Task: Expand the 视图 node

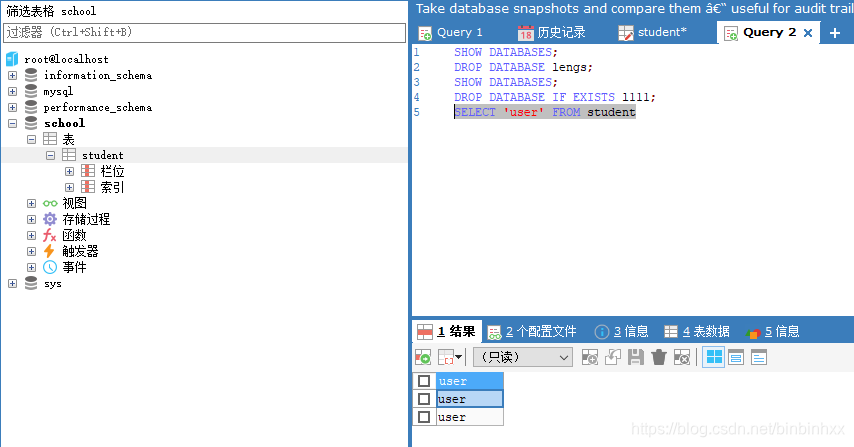Action: (32, 203)
